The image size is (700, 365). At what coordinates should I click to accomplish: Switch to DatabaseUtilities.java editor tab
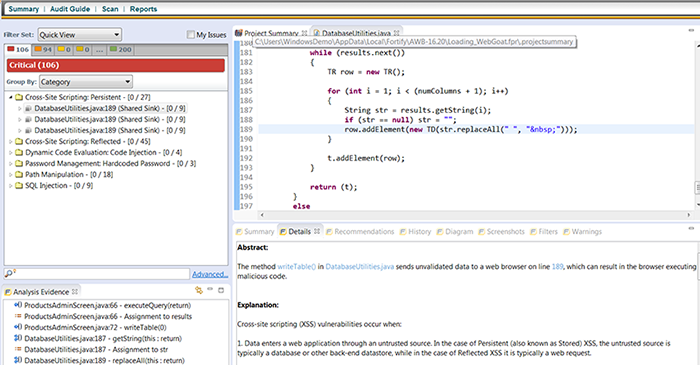356,33
